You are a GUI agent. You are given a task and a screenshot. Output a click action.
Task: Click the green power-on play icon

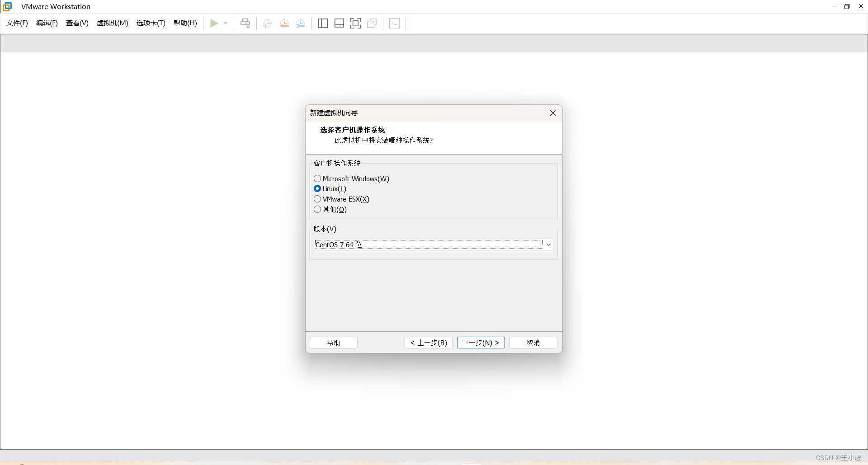tap(214, 23)
